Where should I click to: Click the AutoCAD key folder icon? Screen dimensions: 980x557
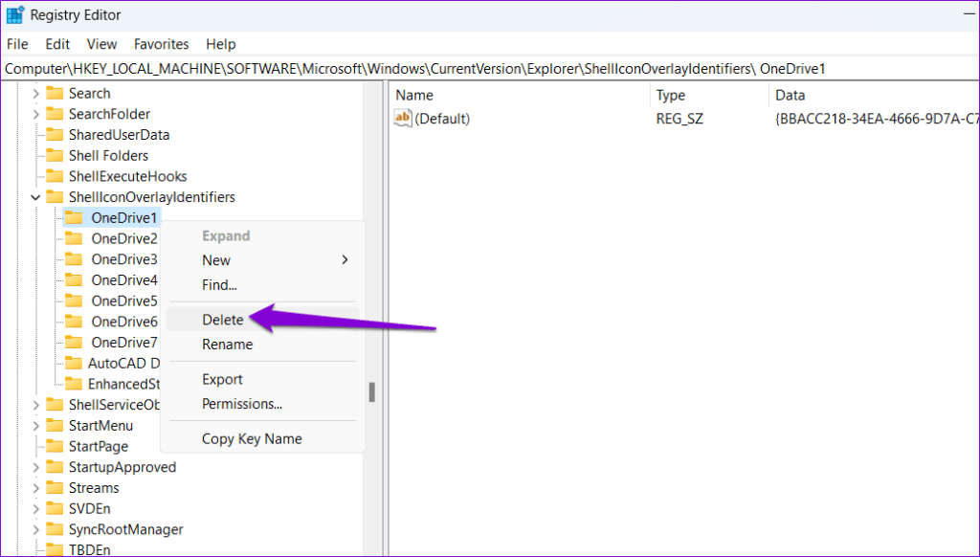74,363
